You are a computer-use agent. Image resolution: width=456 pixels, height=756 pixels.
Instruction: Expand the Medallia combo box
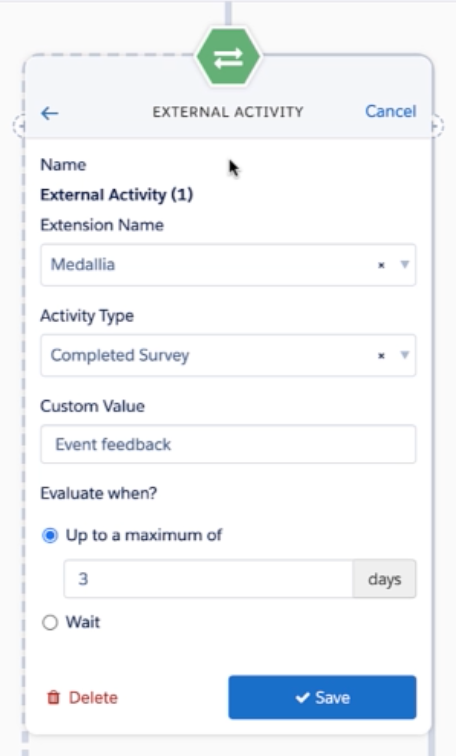click(228, 265)
